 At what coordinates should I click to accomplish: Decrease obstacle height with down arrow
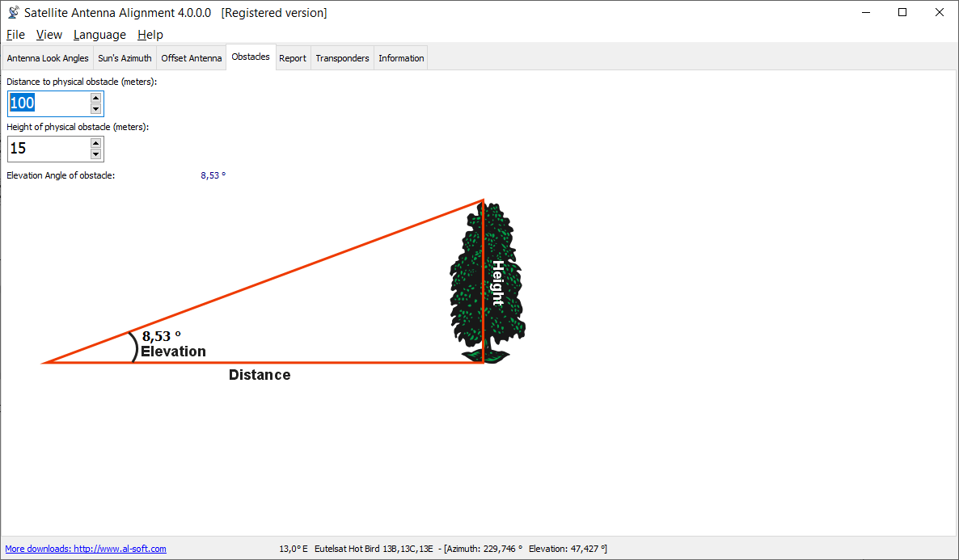[x=95, y=154]
